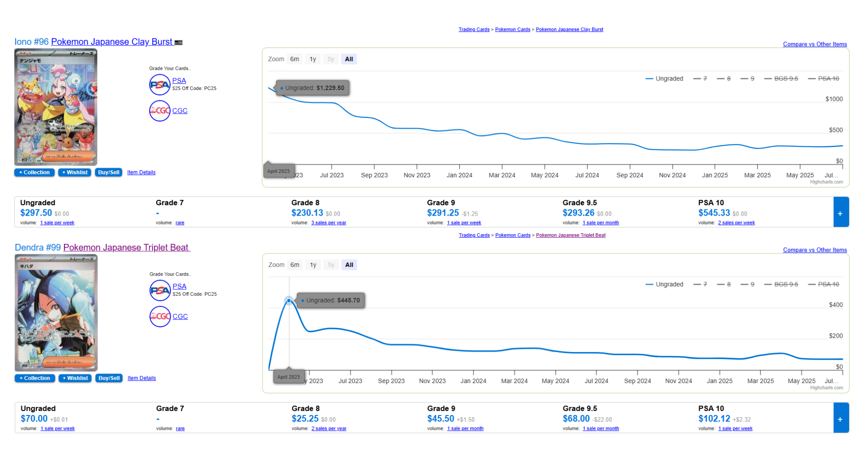This screenshot has height=469, width=868.
Task: Click Iono Grade 7 volume 'rare' link
Action: [x=180, y=223]
